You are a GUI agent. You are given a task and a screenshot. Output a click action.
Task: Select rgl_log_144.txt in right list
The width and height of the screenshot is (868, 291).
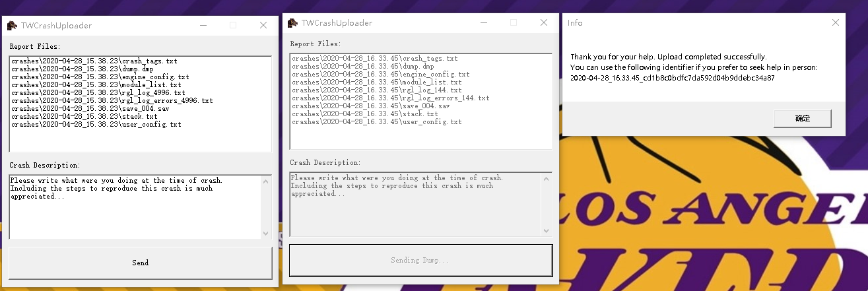[376, 90]
